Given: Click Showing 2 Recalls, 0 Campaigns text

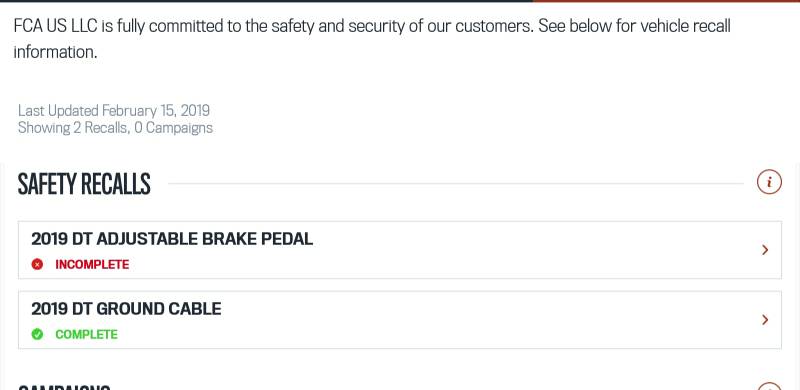Looking at the screenshot, I should point(115,128).
